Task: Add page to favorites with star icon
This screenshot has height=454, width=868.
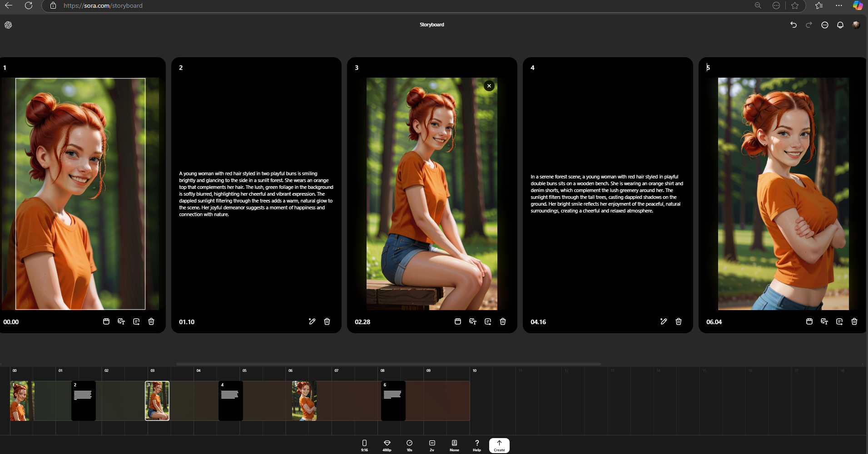Action: tap(795, 5)
